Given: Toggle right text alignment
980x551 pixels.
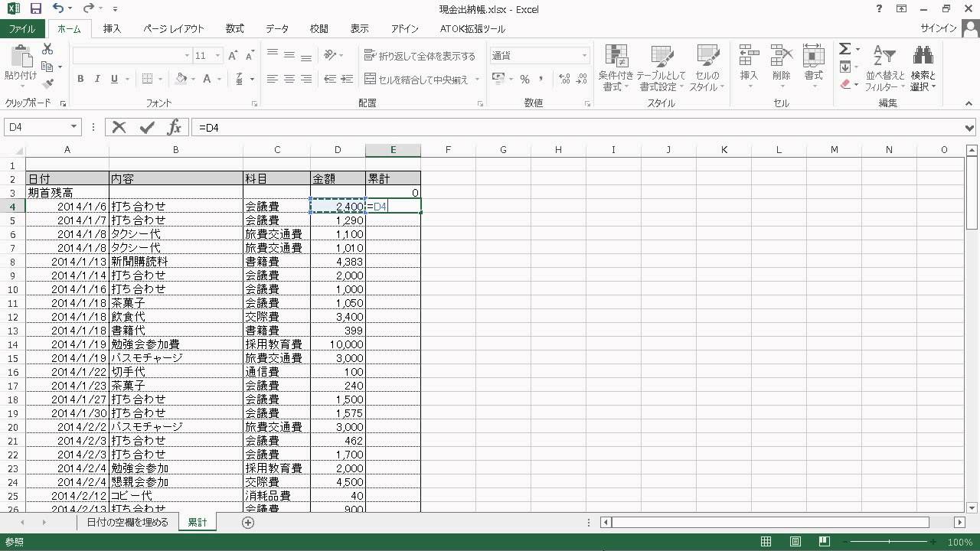Looking at the screenshot, I should (x=305, y=79).
